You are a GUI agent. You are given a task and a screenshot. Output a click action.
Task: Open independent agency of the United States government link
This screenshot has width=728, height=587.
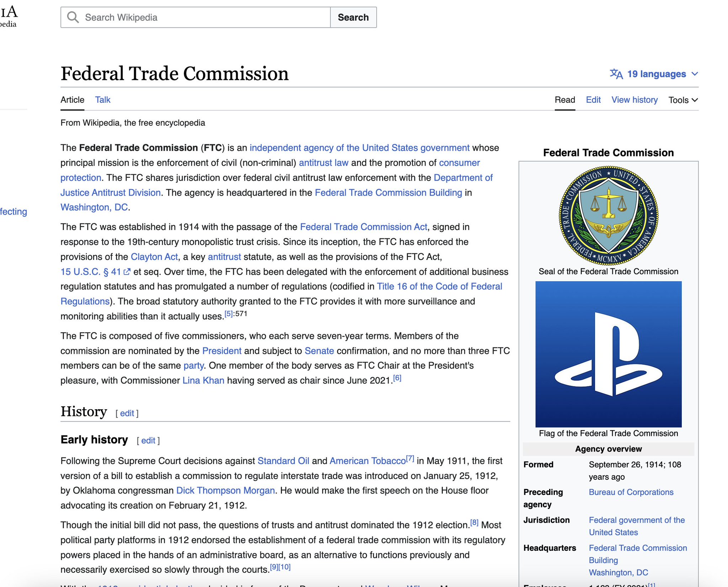pos(360,148)
